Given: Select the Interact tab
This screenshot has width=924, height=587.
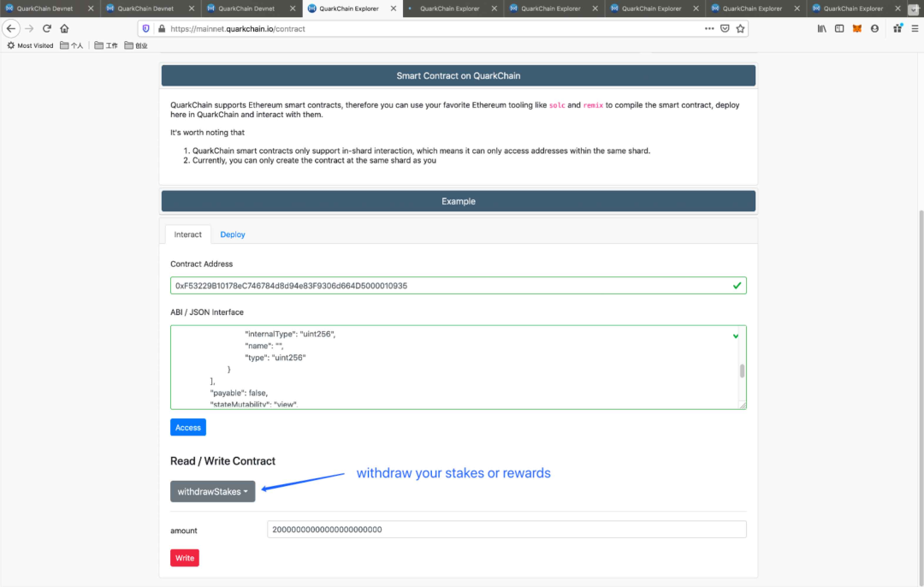Looking at the screenshot, I should [188, 234].
